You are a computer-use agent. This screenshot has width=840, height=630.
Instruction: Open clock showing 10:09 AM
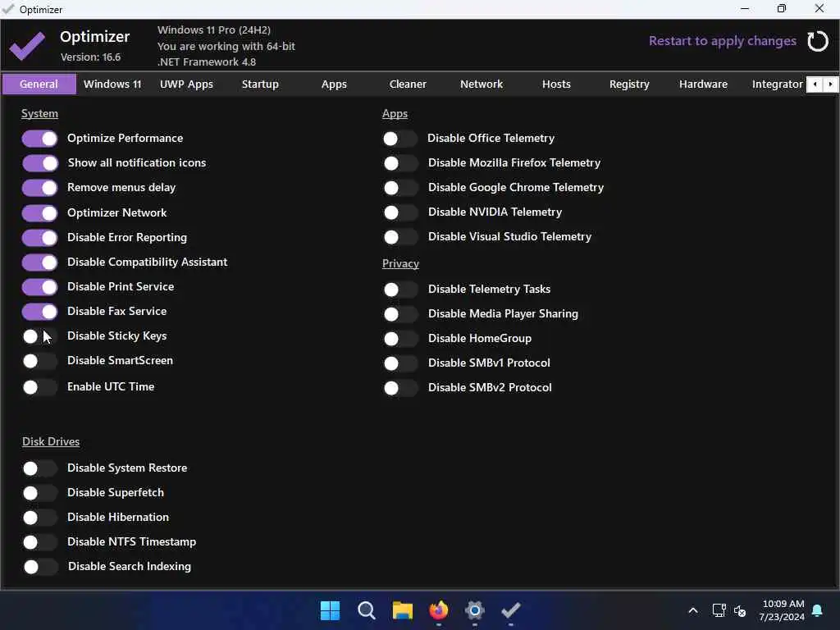coord(782,610)
